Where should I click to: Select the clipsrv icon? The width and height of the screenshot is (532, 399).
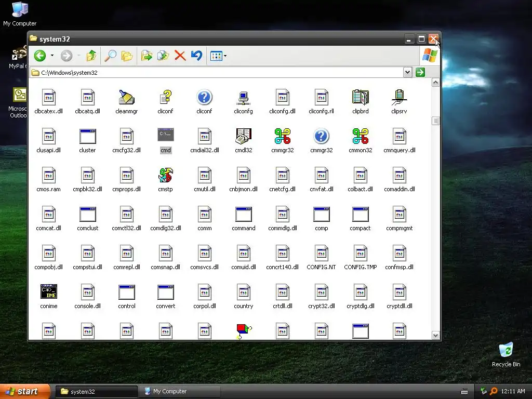[x=400, y=97]
